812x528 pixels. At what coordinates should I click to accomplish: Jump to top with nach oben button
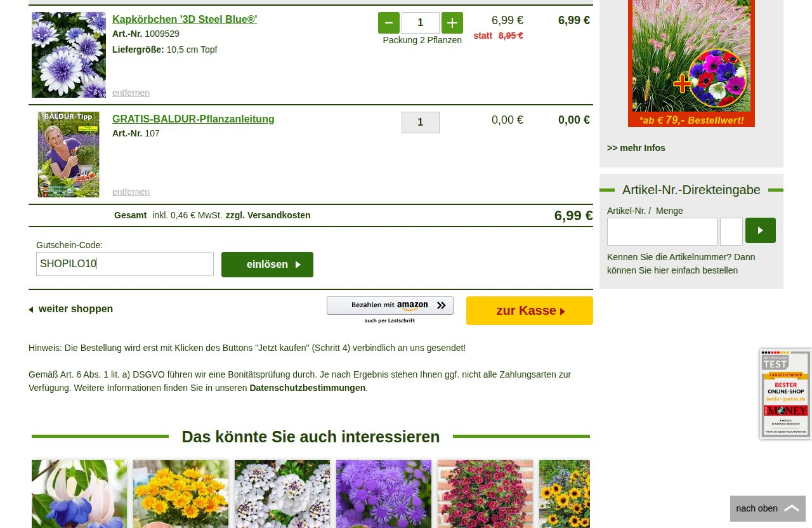point(768,508)
